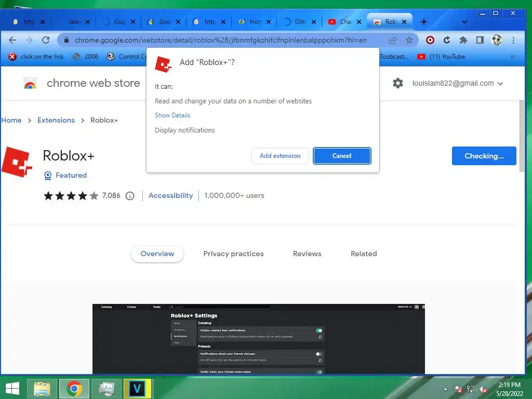Viewport: 532px width, 399px height.
Task: Open the Chrome profile avatar
Action: pyautogui.click(x=497, y=40)
